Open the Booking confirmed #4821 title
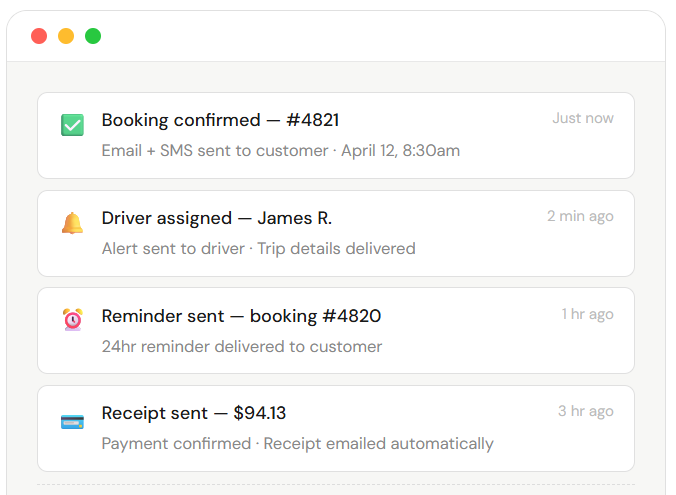This screenshot has height=495, width=676. [220, 120]
